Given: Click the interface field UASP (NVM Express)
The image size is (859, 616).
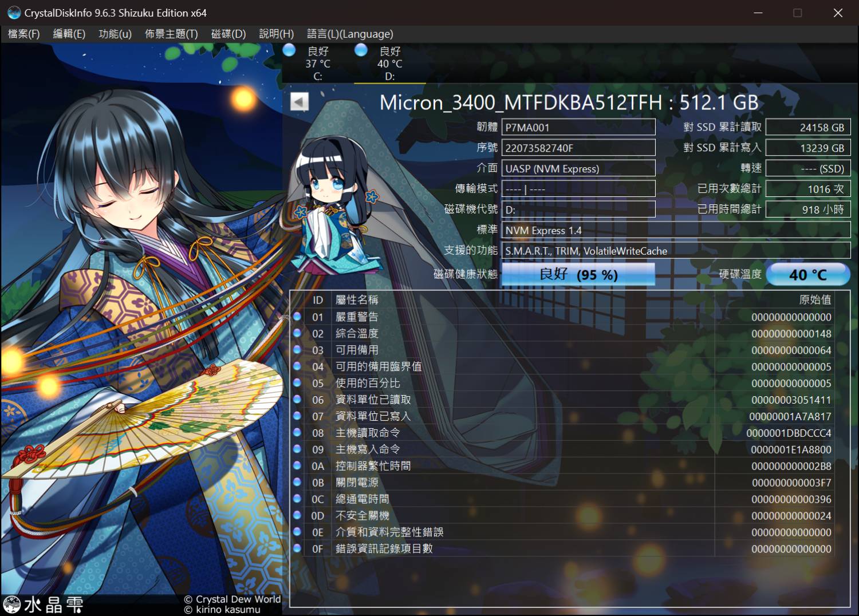Looking at the screenshot, I should click(x=578, y=168).
